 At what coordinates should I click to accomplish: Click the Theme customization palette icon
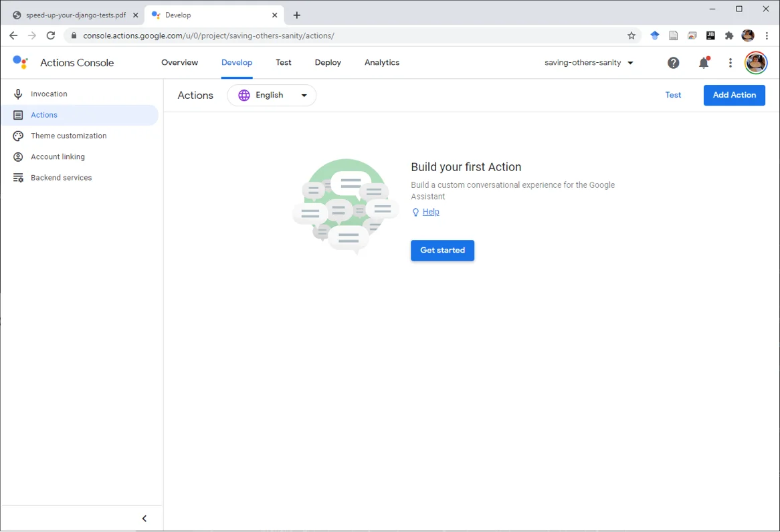point(18,136)
